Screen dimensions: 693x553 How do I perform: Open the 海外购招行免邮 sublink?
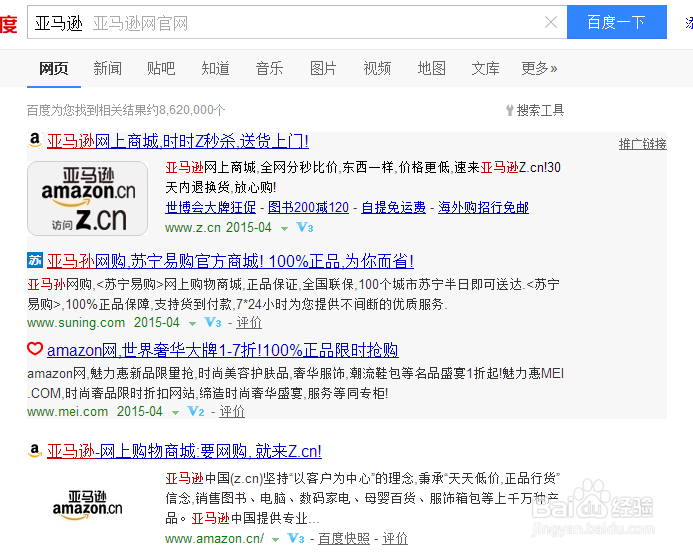[483, 207]
